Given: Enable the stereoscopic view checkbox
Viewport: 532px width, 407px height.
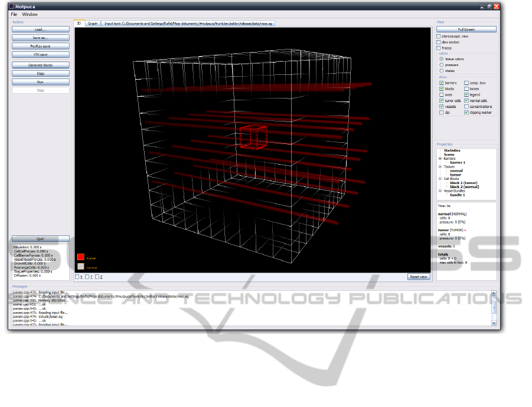Looking at the screenshot, I should point(438,37).
